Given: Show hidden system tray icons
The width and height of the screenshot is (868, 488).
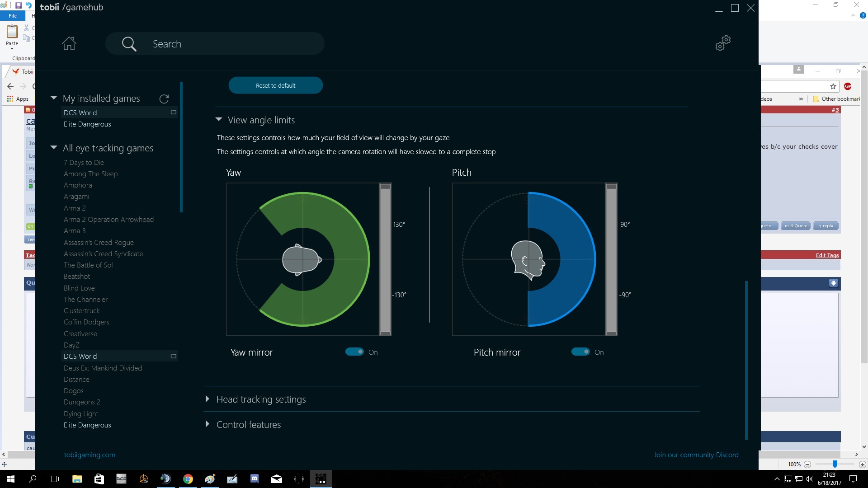Looking at the screenshot, I should (777, 479).
